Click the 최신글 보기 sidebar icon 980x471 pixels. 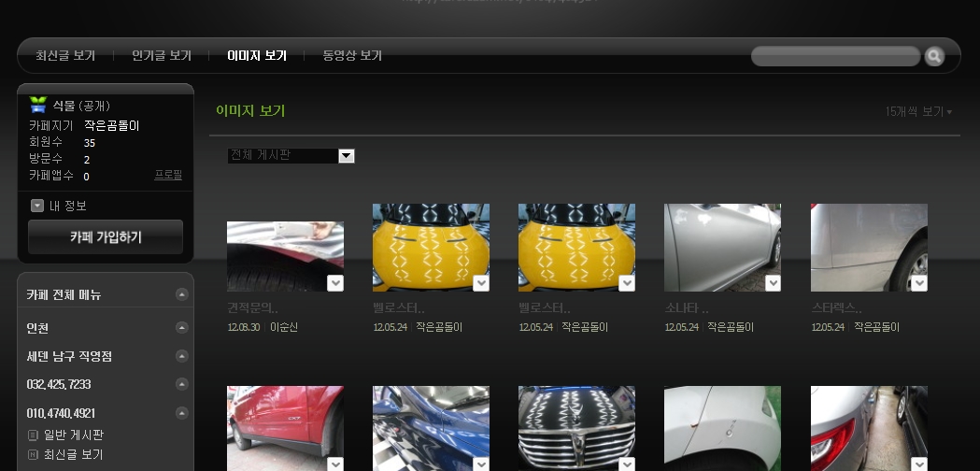[34, 454]
